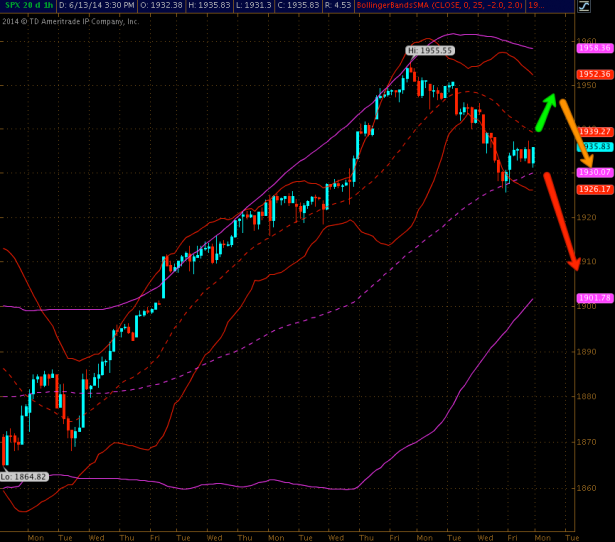Click the green up arrow annotation
Viewport: 615px width, 542px height.
[x=546, y=113]
